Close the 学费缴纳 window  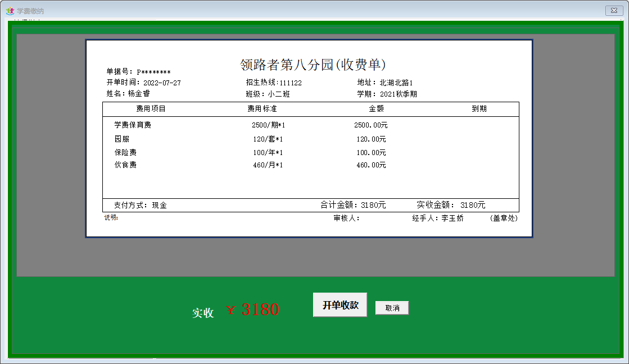point(613,11)
